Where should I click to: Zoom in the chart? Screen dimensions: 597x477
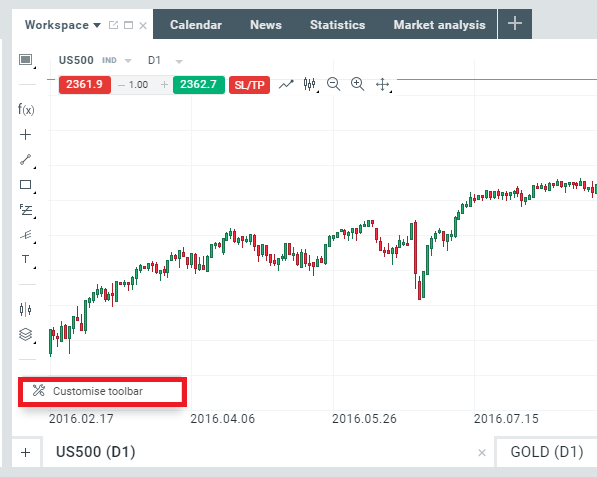[358, 84]
